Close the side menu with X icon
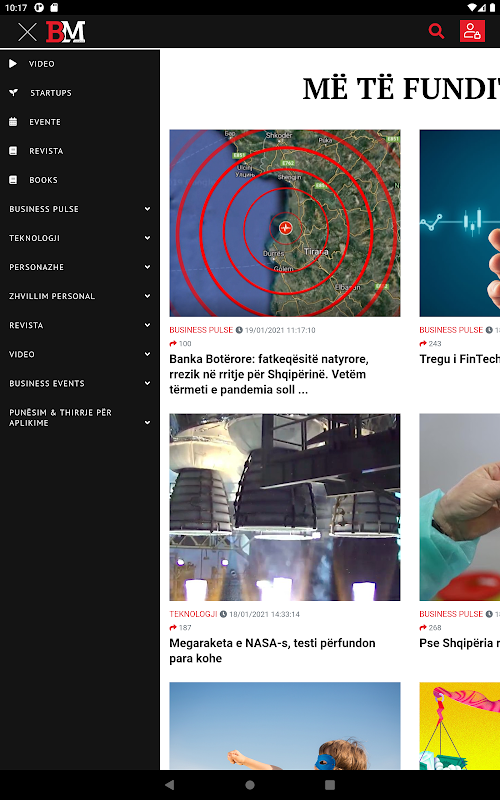Screen dimensions: 500x800 pos(27,32)
